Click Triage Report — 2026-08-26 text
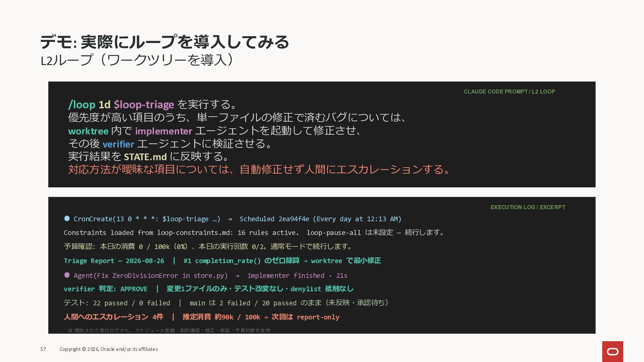Viewport: 644px width, 362px height. [114, 261]
